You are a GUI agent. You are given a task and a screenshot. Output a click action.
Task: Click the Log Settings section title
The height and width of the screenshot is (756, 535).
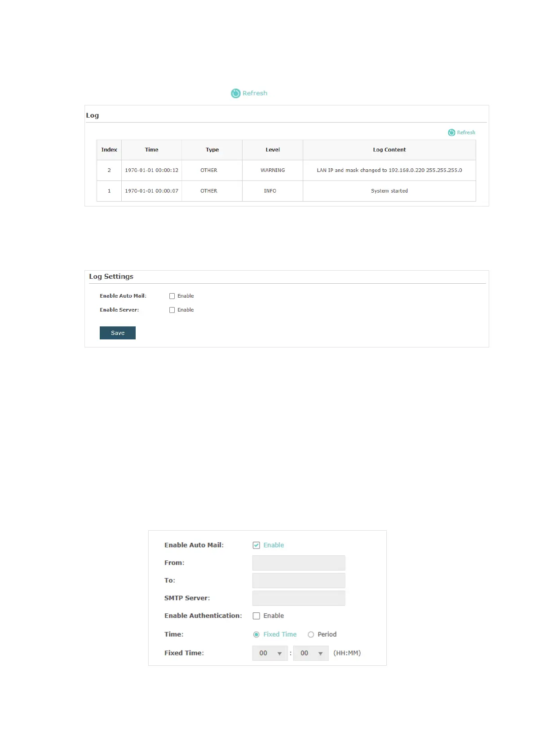pos(111,277)
